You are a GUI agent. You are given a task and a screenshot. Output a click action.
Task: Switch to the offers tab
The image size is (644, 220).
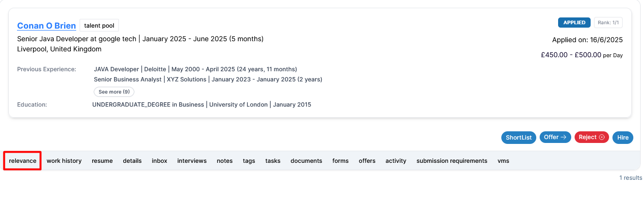(x=367, y=161)
